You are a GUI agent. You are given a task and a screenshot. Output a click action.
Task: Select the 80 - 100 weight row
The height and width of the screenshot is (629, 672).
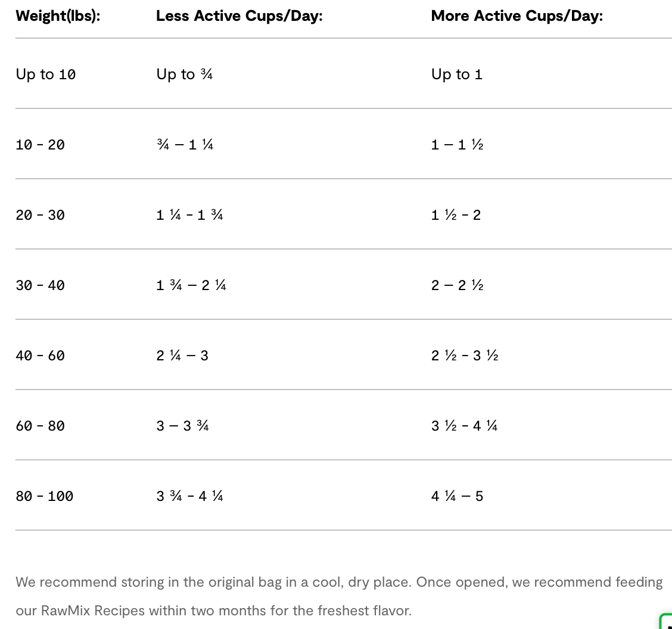point(44,496)
